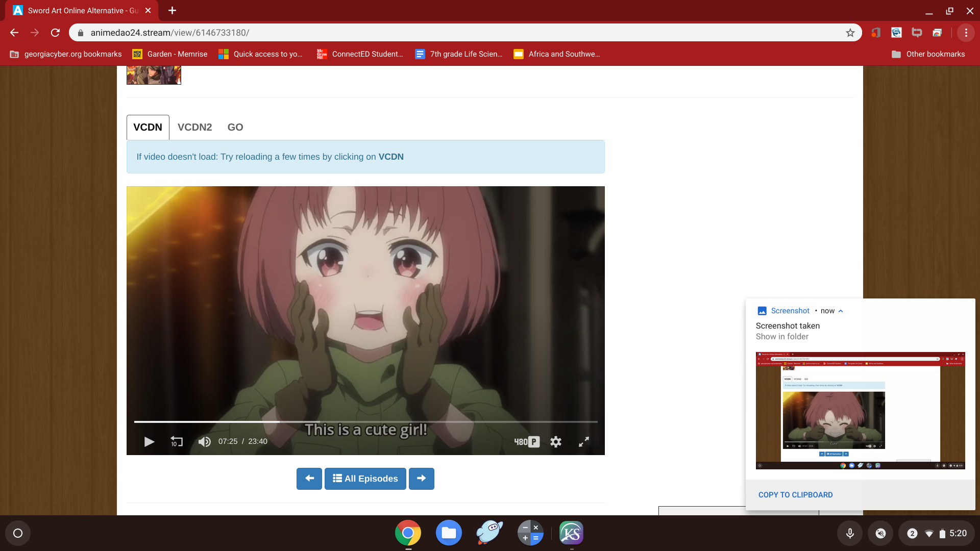This screenshot has height=551, width=980.
Task: Expand Other bookmarks folder
Action: tap(928, 54)
